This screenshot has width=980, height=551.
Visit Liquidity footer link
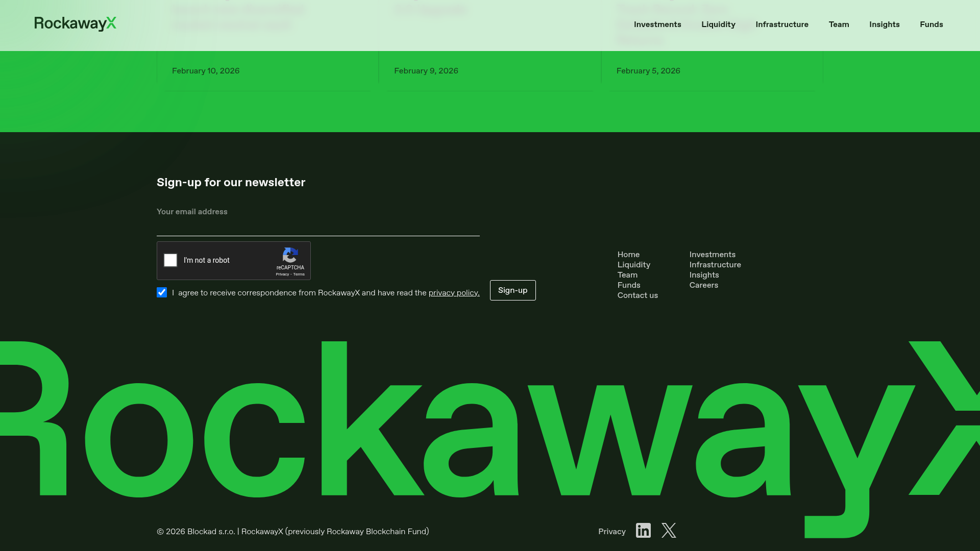(x=634, y=265)
